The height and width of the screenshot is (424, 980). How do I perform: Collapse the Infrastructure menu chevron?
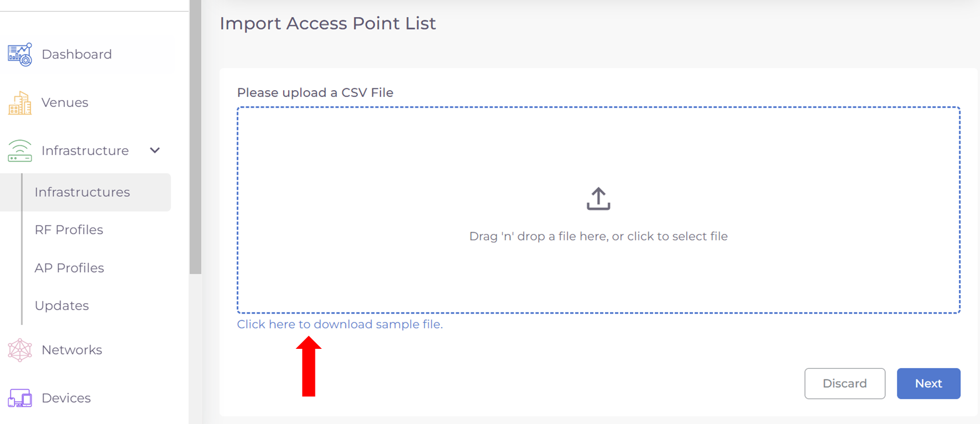click(x=155, y=150)
